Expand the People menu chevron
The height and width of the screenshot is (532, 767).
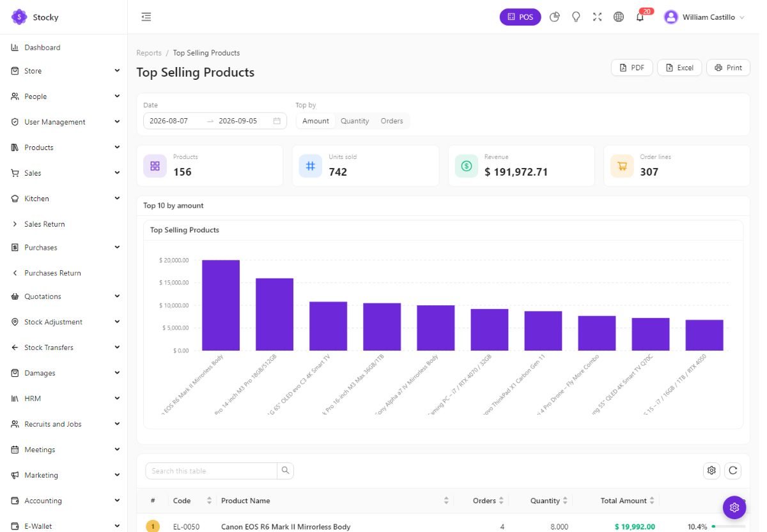(117, 96)
